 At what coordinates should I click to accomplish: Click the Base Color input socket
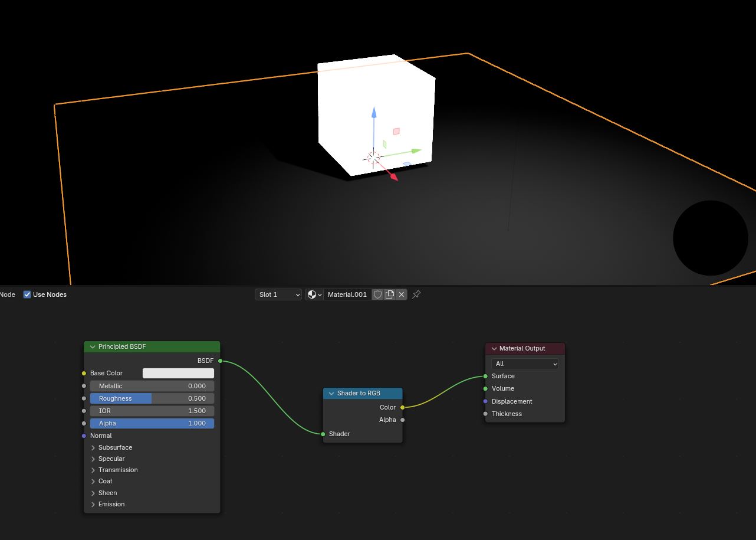pos(84,373)
